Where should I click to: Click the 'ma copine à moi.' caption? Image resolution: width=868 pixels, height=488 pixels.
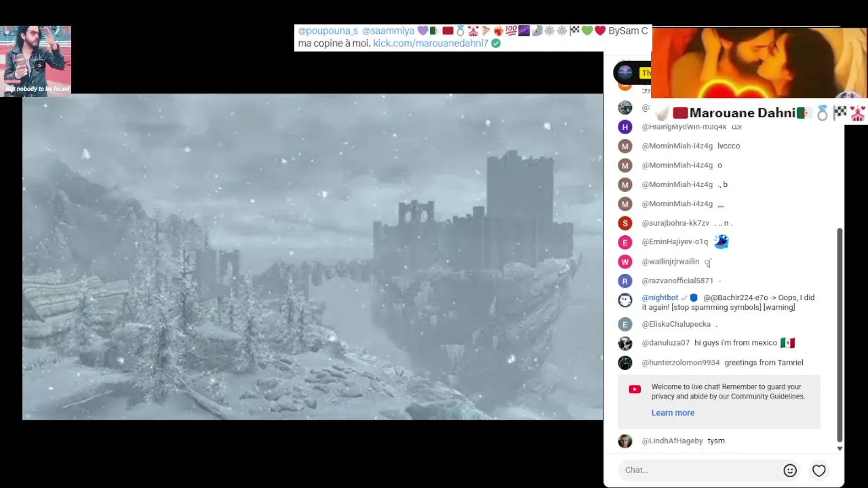pyautogui.click(x=334, y=43)
